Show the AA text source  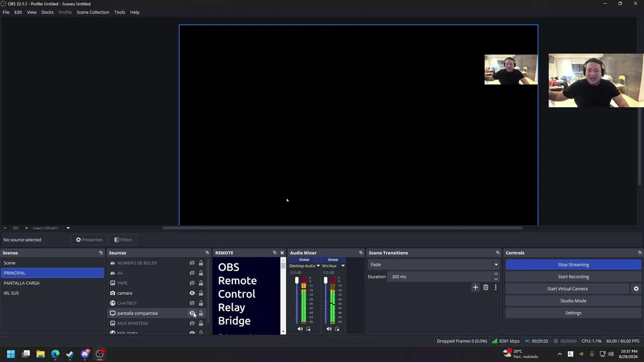pyautogui.click(x=192, y=273)
